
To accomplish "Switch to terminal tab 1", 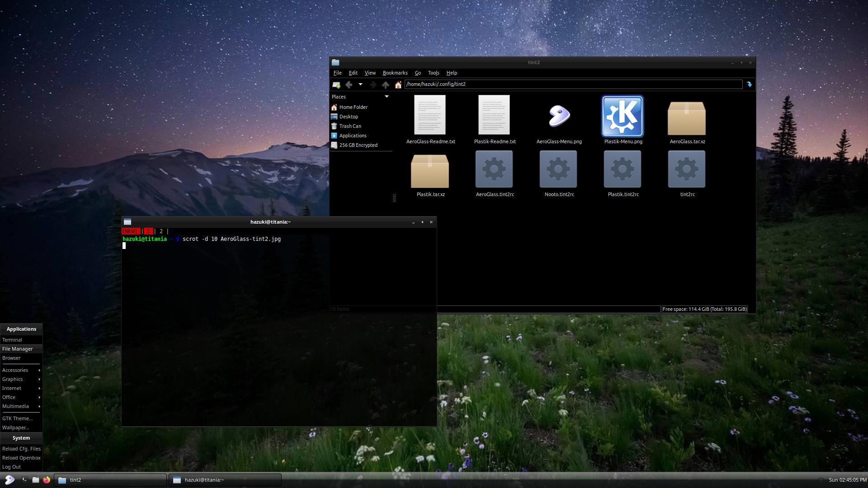I will click(148, 231).
